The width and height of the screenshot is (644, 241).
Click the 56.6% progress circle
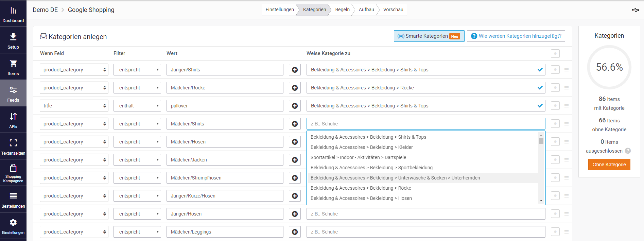tap(609, 67)
